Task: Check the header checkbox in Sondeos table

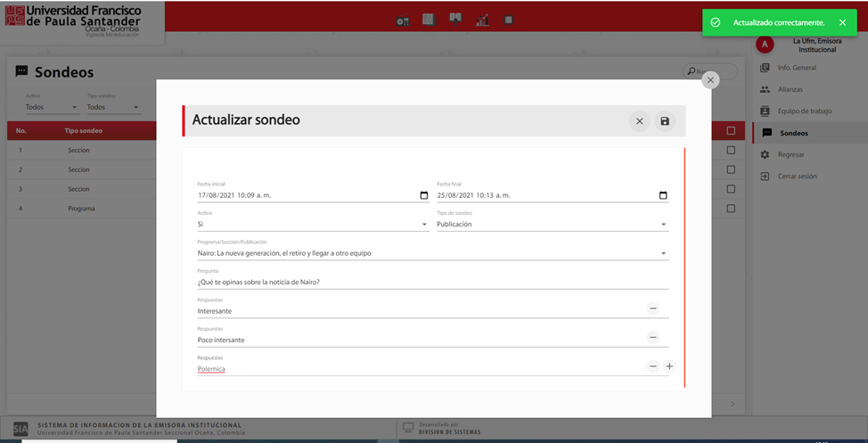Action: [731, 131]
